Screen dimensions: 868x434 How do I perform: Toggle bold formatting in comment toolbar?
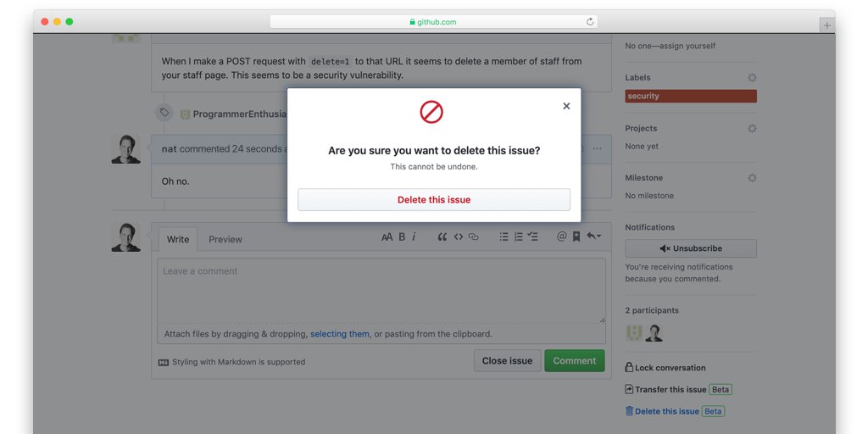pos(402,237)
